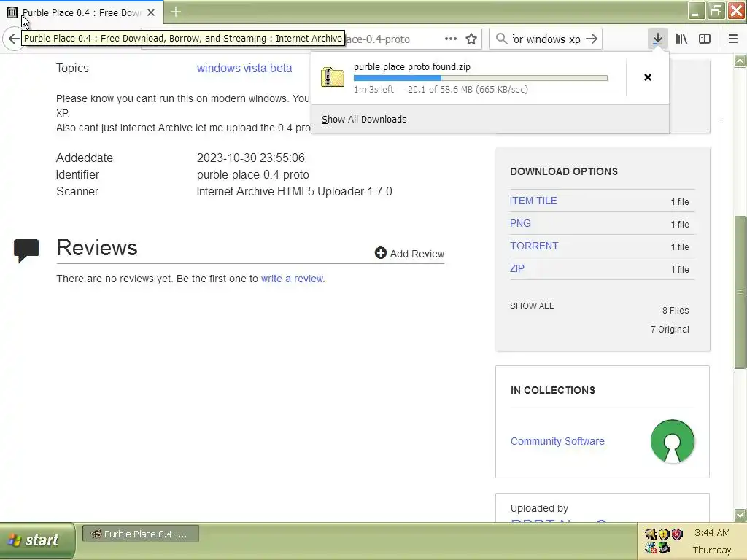Follow the write a review link

click(292, 279)
